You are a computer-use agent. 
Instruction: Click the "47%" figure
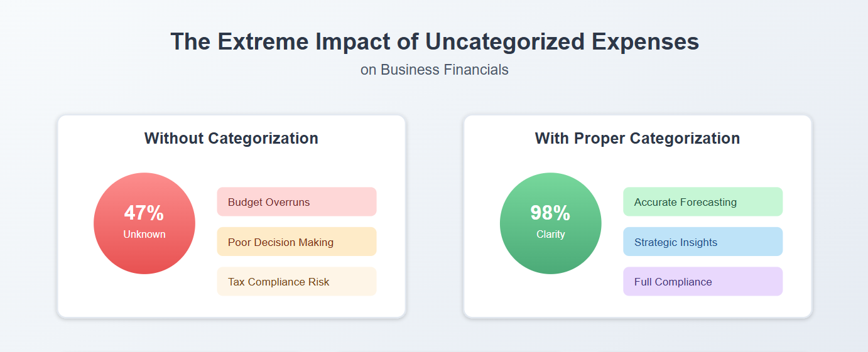[144, 213]
